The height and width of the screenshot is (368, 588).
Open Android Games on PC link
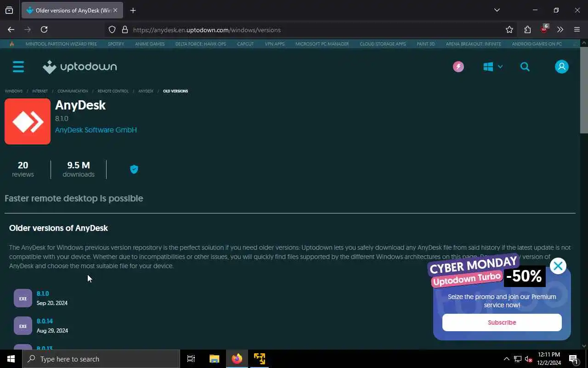(x=537, y=44)
